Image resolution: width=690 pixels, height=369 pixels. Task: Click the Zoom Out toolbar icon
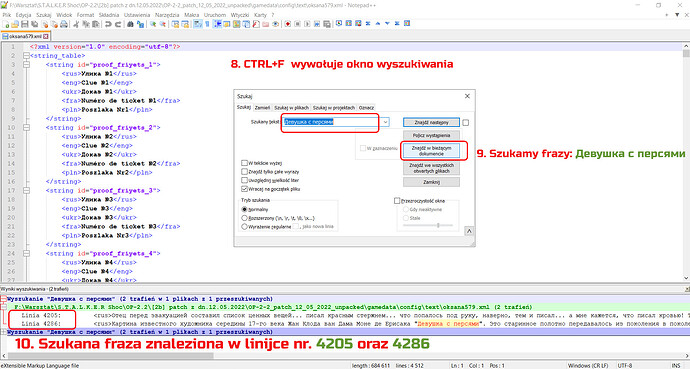pyautogui.click(x=163, y=24)
